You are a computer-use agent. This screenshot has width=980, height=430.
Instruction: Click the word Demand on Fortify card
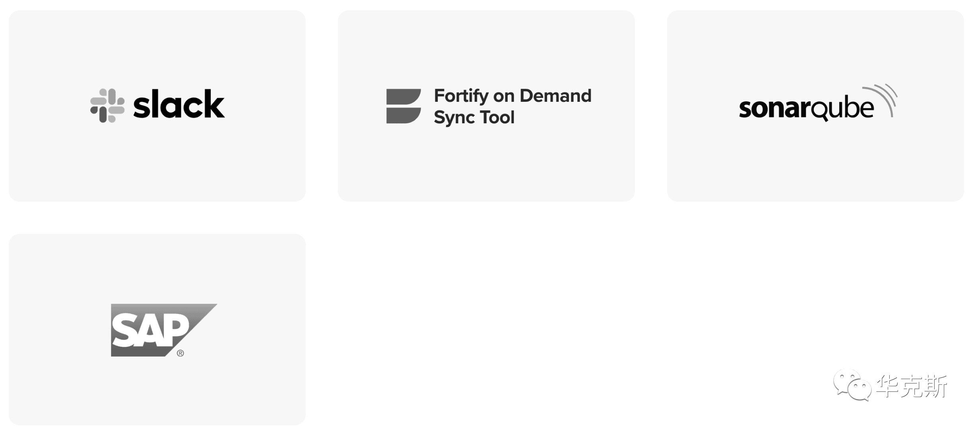tap(555, 95)
